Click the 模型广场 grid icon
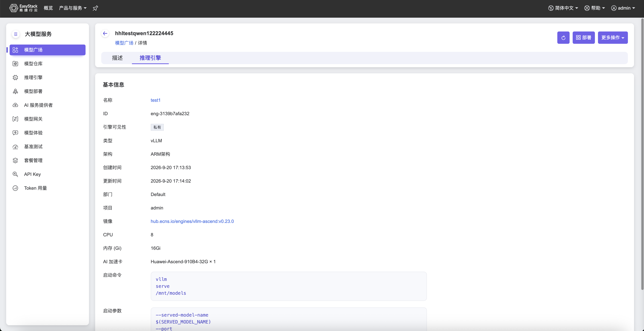The width and height of the screenshot is (644, 331). click(x=15, y=50)
